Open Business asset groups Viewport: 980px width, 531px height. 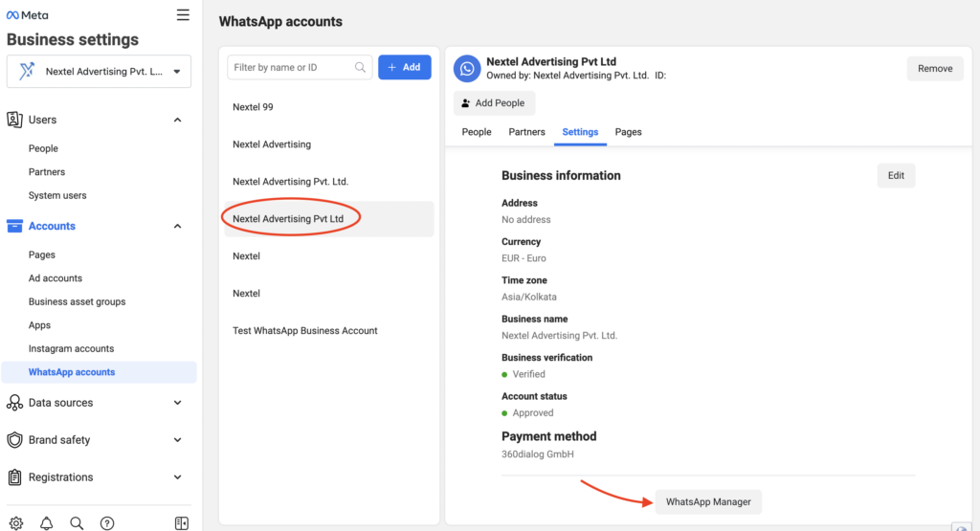click(77, 301)
